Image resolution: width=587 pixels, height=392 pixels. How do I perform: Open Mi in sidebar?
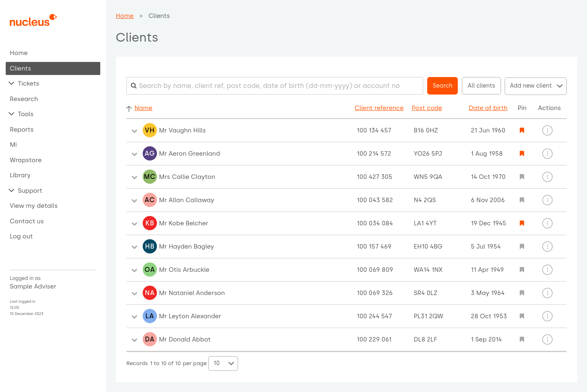coord(13,145)
